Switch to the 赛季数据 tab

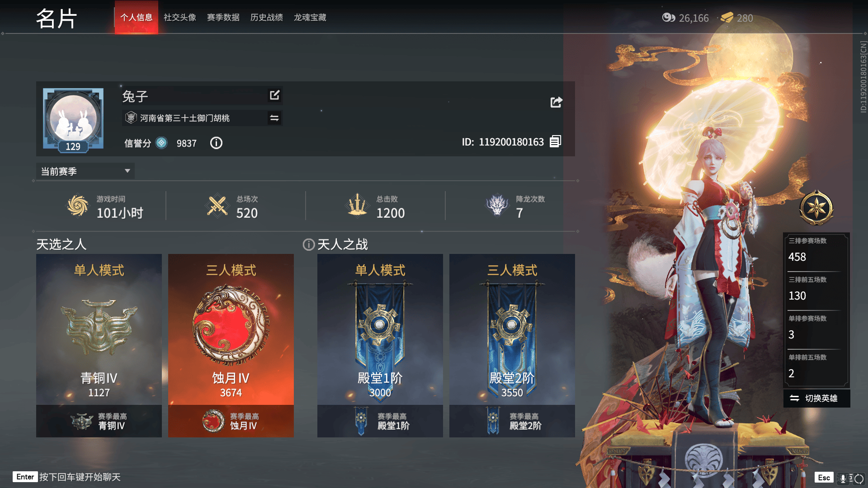[222, 17]
